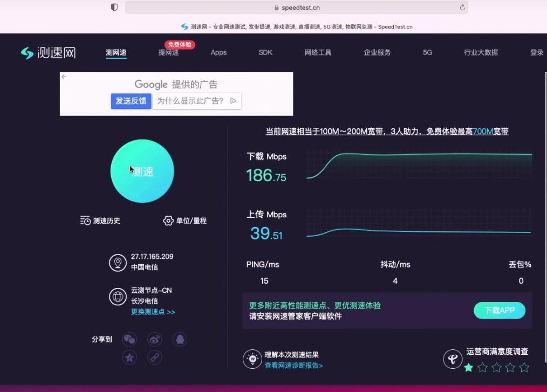Image resolution: width=547 pixels, height=392 pixels.
Task: Start the test with the 测速 button
Action: [142, 171]
